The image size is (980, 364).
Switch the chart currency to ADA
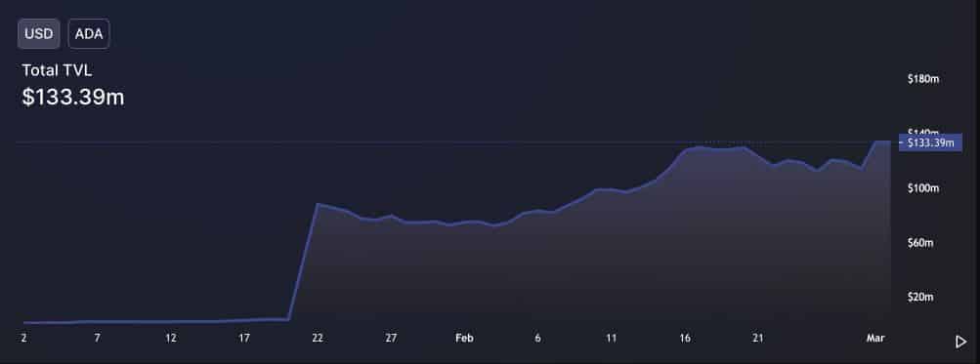89,34
